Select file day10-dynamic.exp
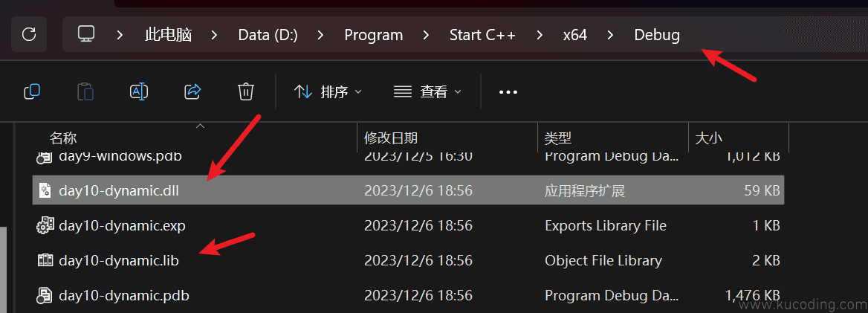The width and height of the screenshot is (868, 313). point(122,225)
